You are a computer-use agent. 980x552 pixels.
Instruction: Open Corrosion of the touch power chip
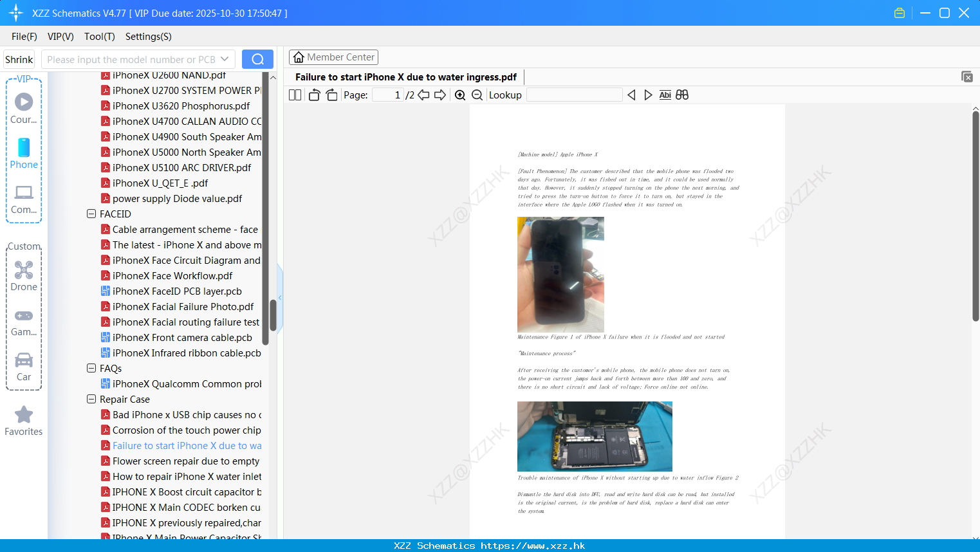coord(187,430)
